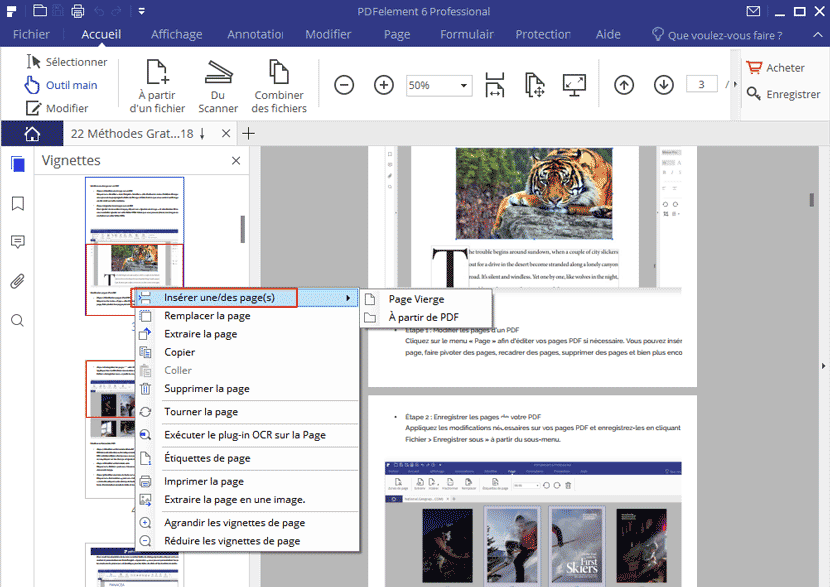Image resolution: width=830 pixels, height=587 pixels.
Task: Add a new tab with plus
Action: [248, 133]
